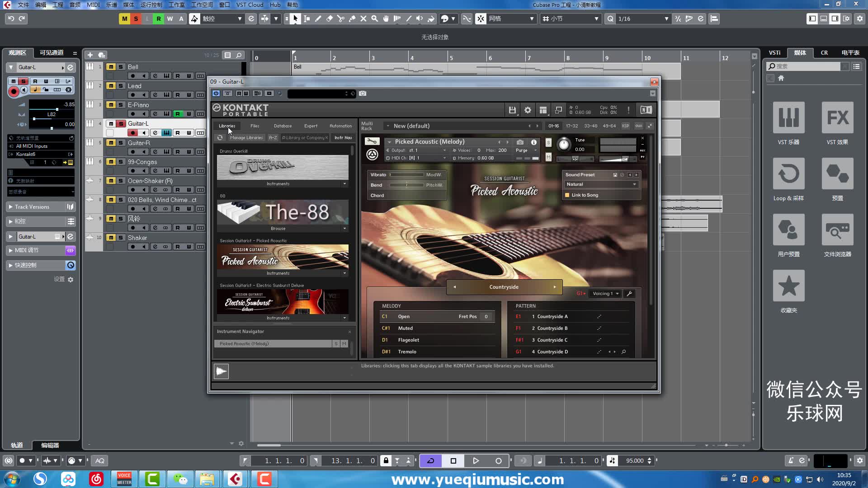868x488 pixels.
Task: Select Countryside pattern navigation left arrow
Action: tap(454, 286)
